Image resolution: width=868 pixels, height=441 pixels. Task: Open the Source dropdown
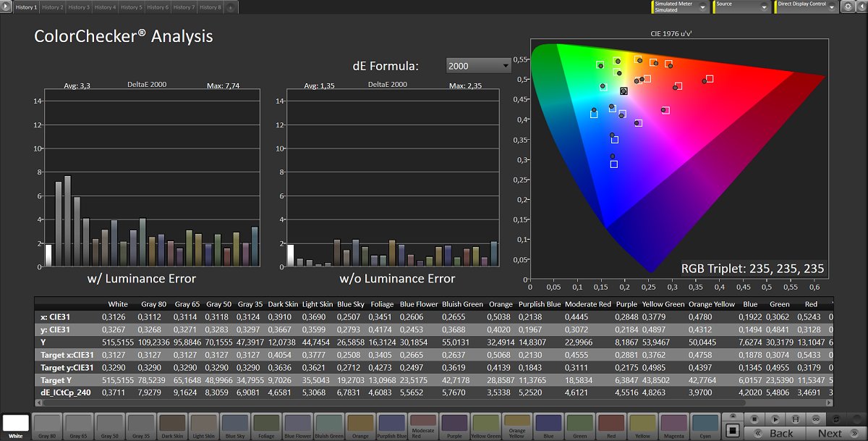pos(741,7)
